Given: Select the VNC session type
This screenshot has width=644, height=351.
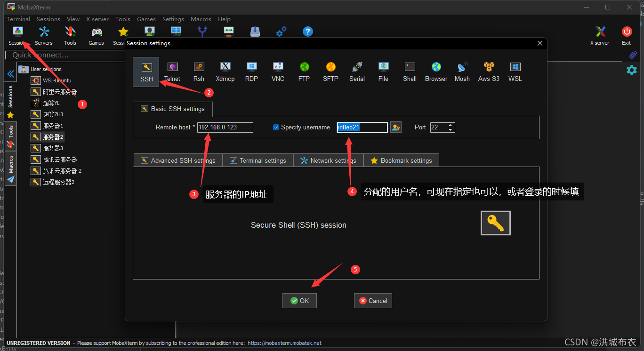Looking at the screenshot, I should [x=278, y=72].
